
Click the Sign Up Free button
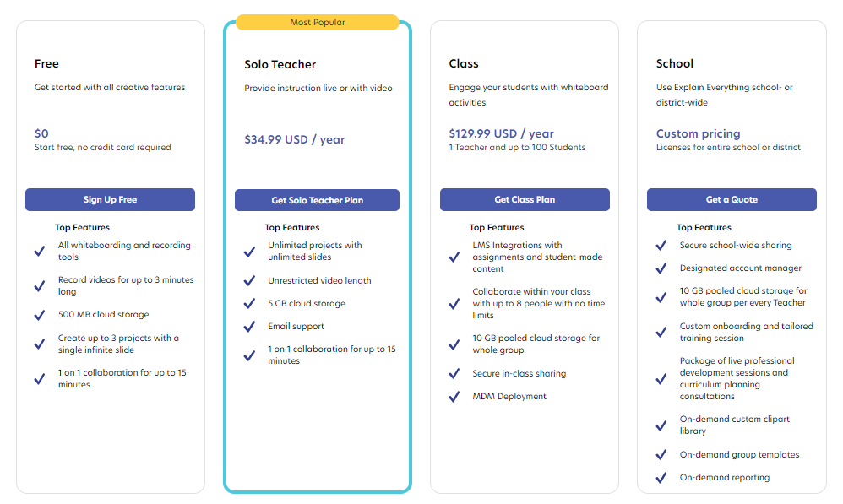coord(110,199)
